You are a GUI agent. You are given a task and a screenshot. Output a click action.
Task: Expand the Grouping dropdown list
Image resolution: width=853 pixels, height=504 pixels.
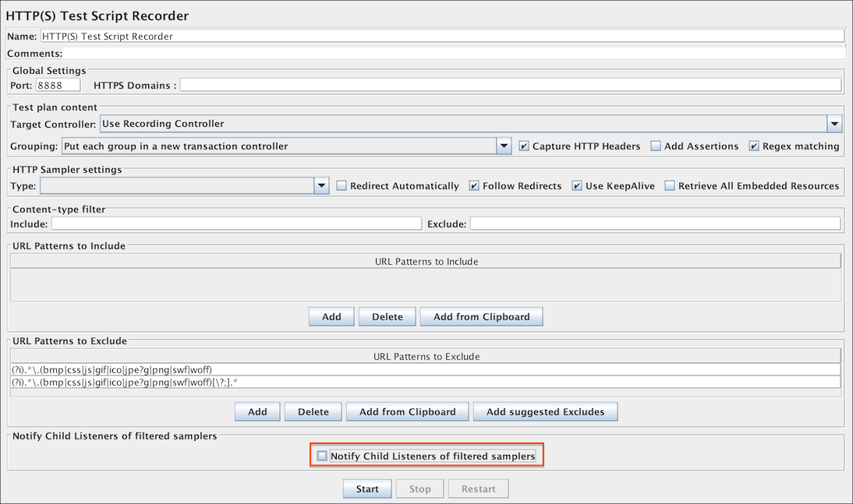(504, 146)
